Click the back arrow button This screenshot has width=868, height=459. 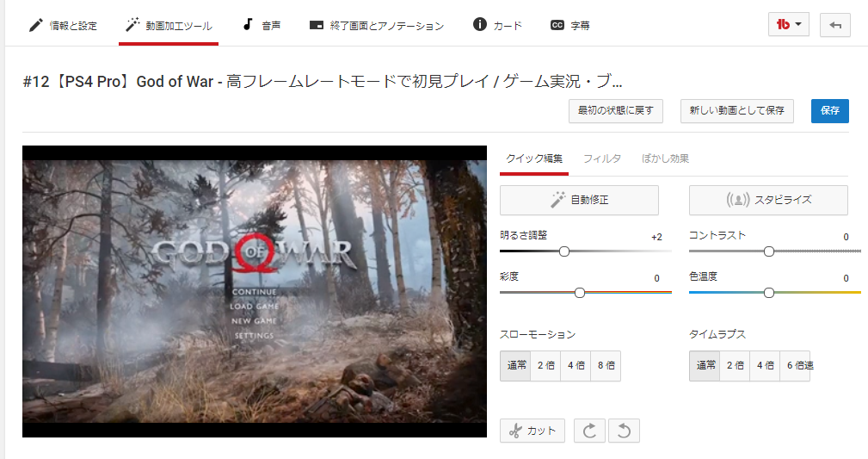click(834, 25)
